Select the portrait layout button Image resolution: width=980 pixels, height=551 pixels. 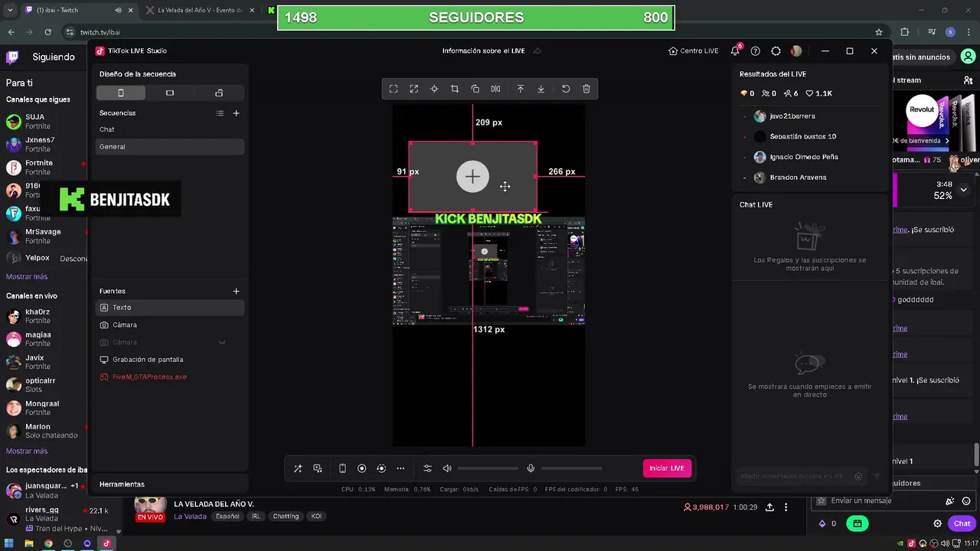[120, 93]
